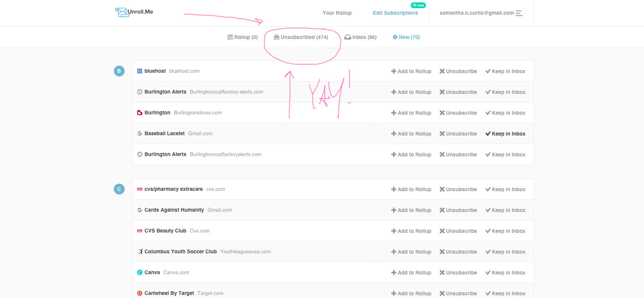
Task: Keep Canva in Inbox
Action: point(505,273)
